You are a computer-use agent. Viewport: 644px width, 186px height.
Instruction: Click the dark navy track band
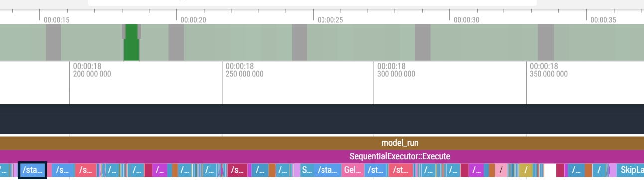(322, 119)
